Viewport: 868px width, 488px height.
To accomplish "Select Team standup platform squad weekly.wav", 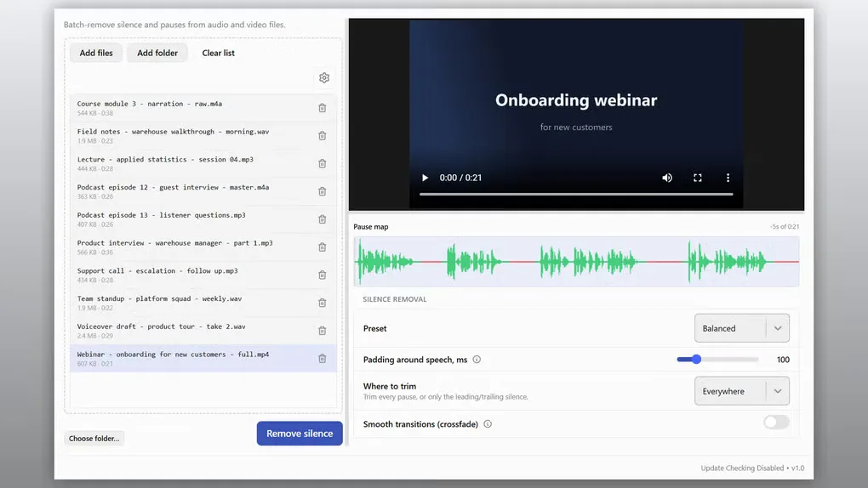I will (203, 303).
